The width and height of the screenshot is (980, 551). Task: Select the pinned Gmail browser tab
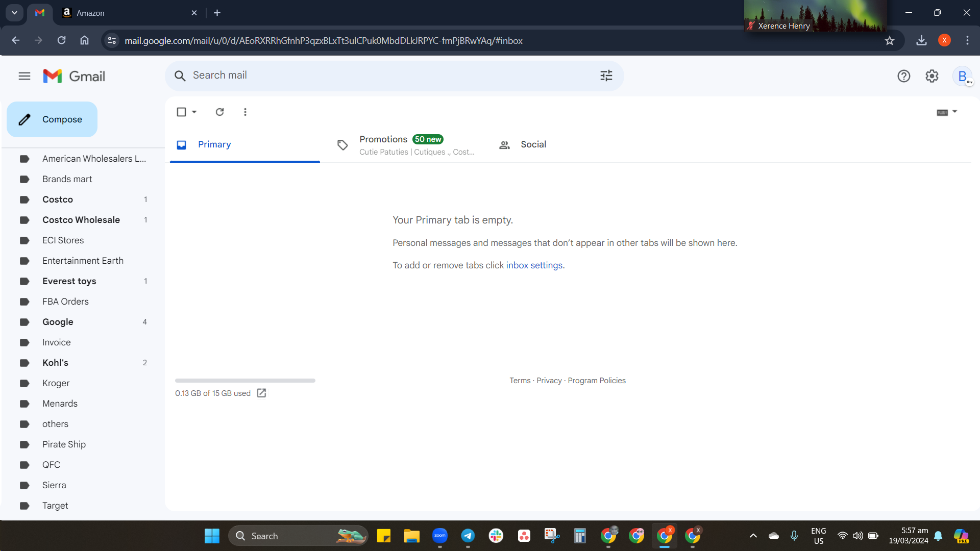point(40,13)
